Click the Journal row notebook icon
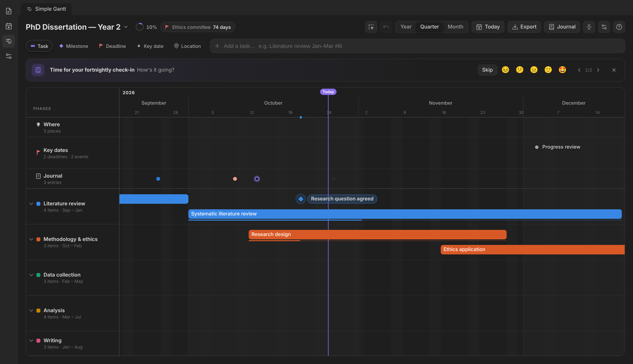The width and height of the screenshot is (633, 364). point(38,176)
